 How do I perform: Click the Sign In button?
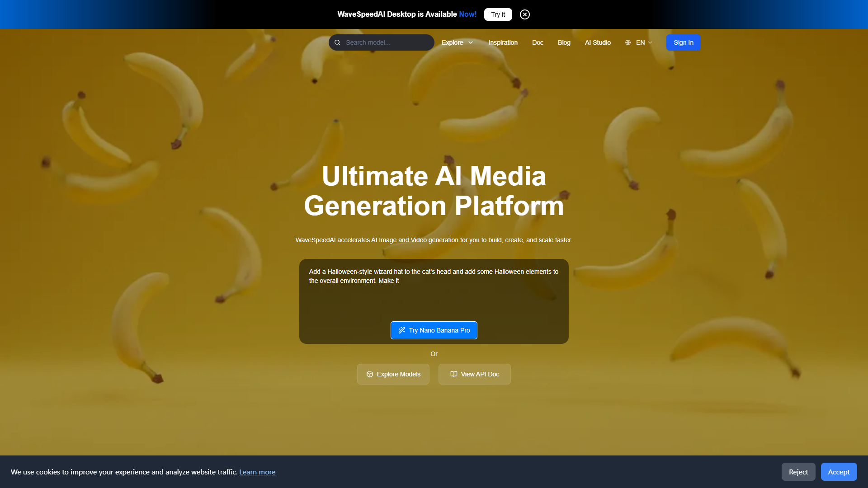(x=683, y=42)
